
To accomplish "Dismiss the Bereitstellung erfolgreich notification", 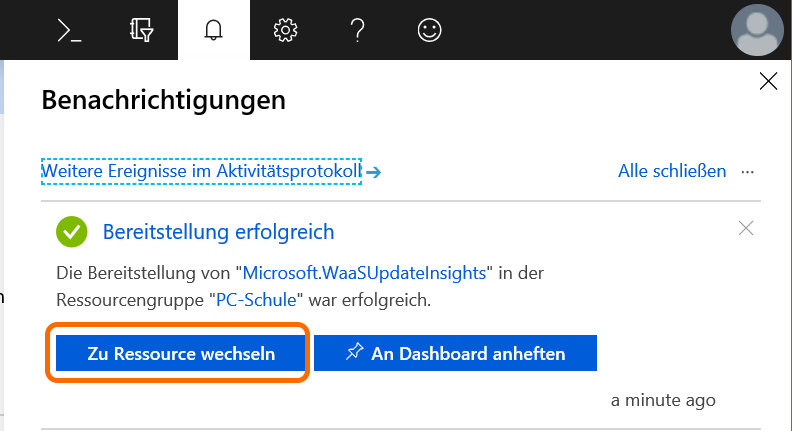I will (745, 228).
